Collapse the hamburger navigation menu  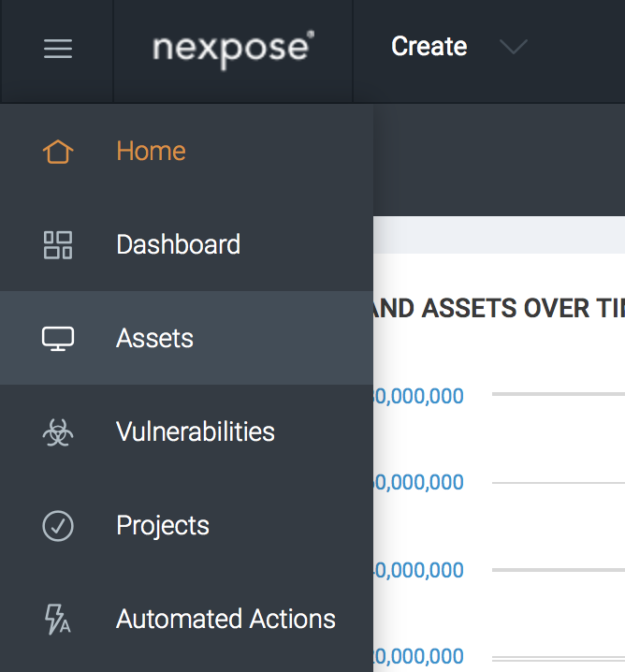coord(57,49)
